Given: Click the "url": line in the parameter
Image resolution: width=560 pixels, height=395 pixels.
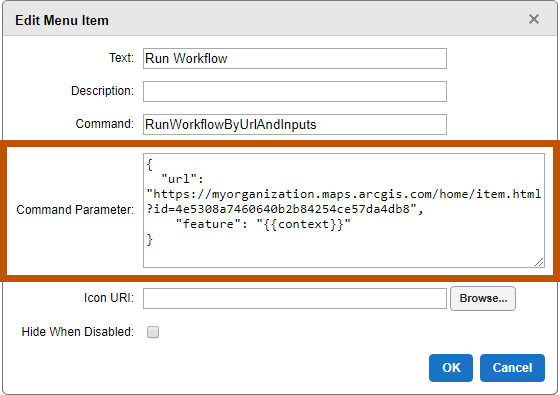Looking at the screenshot, I should 182,179.
